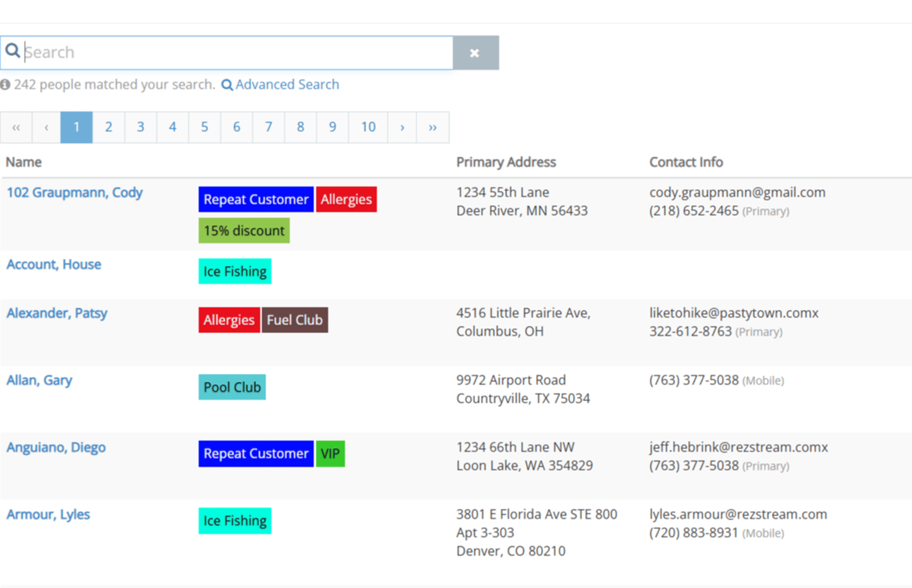
Task: Go to next page with single-right arrow
Action: (402, 127)
